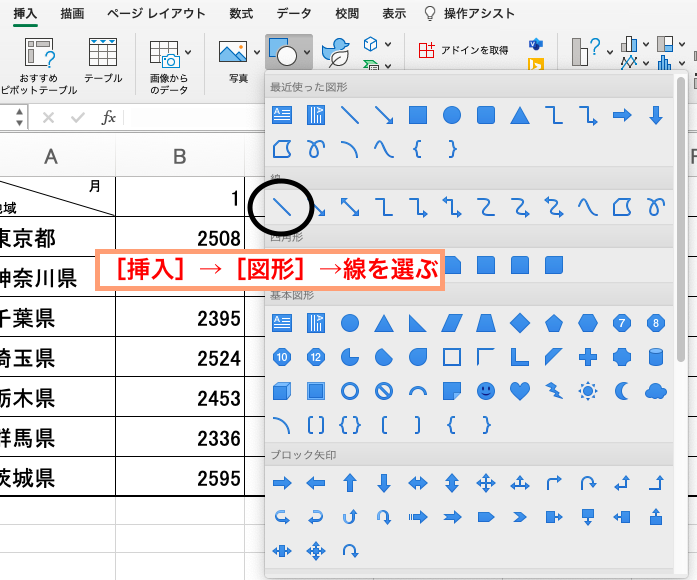
Task: Select the chevron block arrow shape
Action: click(520, 517)
